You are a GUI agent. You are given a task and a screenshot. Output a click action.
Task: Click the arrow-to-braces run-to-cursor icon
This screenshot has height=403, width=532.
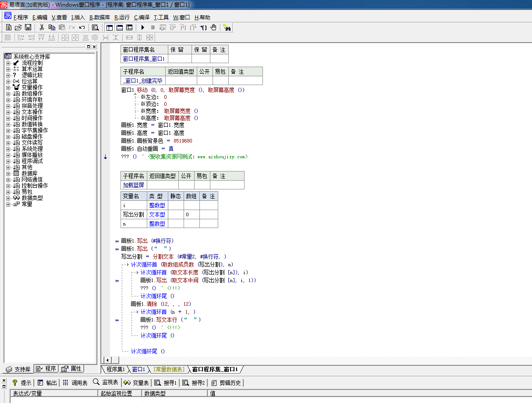[203, 27]
